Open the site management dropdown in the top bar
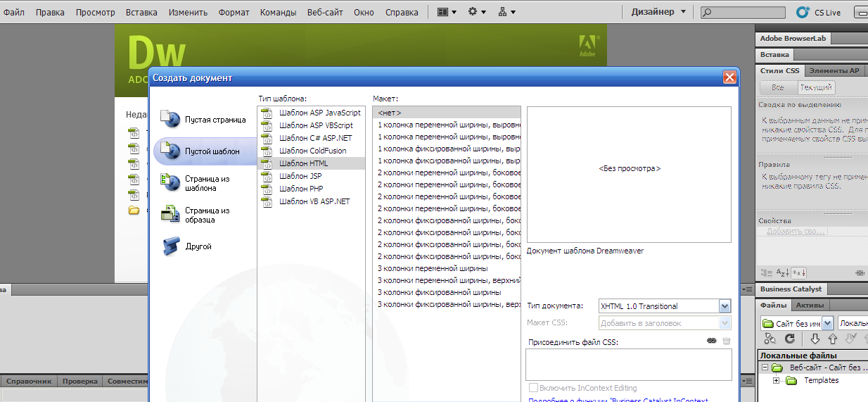 (506, 12)
